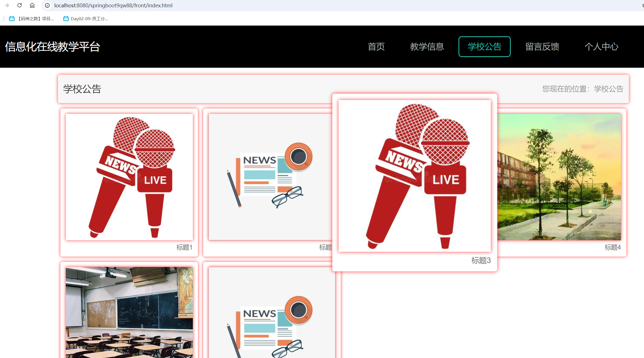Viewport: 644px width, 358px height.
Task: Open the Day02-09-员工分 bilibili bookmark
Action: coord(86,19)
